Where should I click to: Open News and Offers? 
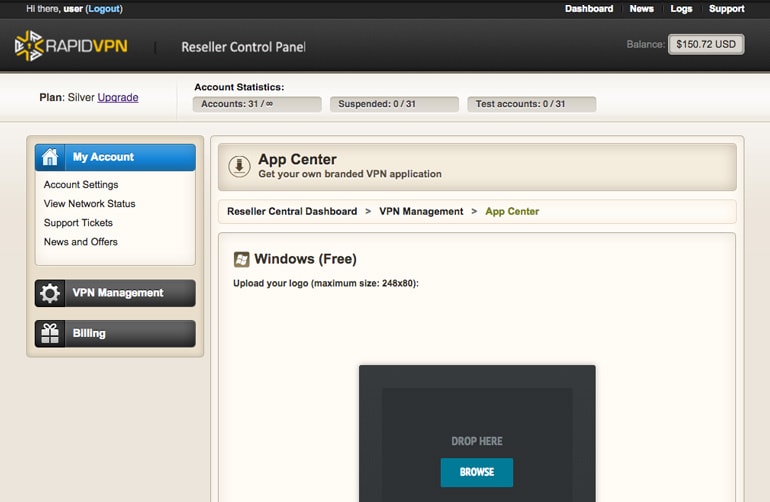81,242
